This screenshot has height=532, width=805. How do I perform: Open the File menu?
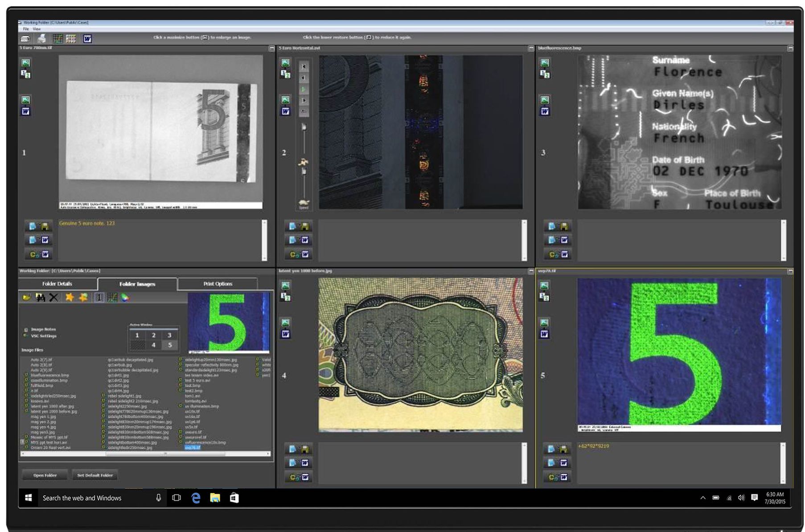pos(26,29)
